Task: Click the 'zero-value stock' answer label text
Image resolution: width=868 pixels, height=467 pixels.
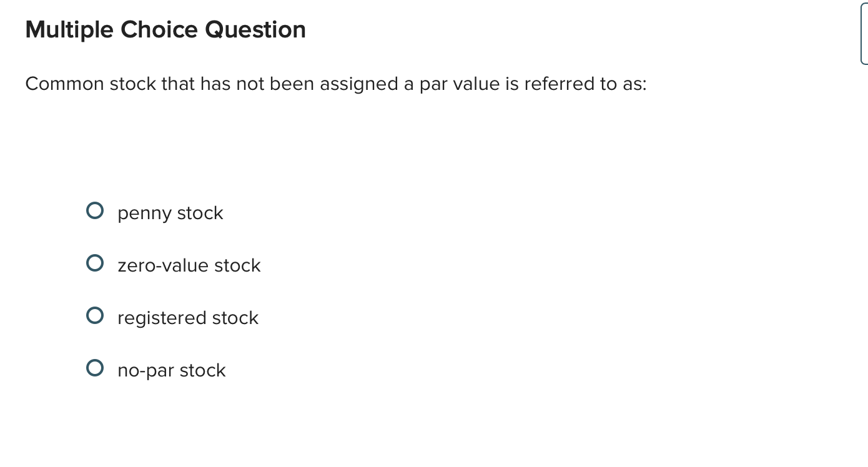Action: pos(189,265)
